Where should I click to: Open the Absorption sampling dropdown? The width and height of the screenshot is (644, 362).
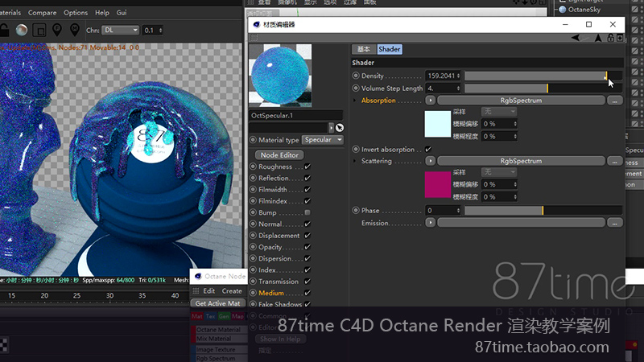click(499, 112)
